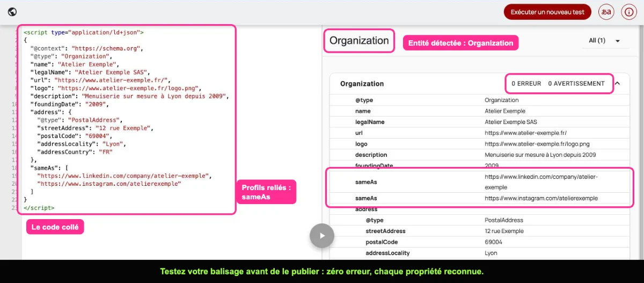This screenshot has height=283, width=644.
Task: Select the name row Atelier Exemple
Action: tap(479, 111)
